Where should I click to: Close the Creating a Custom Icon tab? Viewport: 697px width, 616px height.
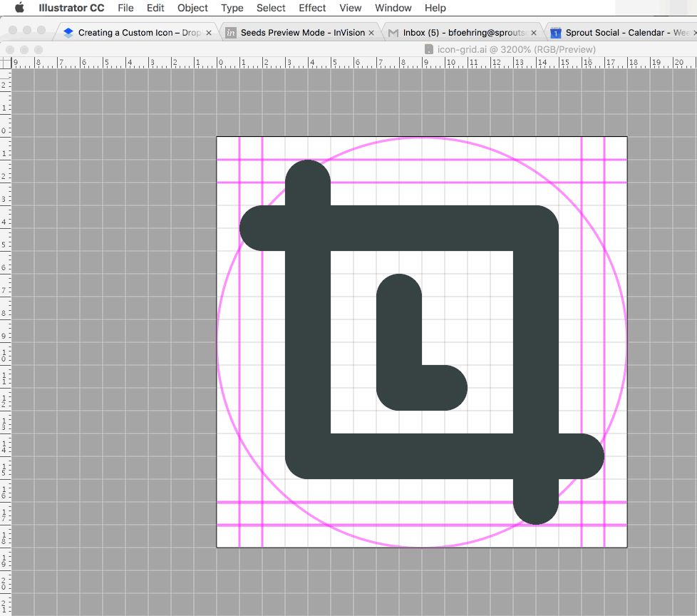coord(209,32)
